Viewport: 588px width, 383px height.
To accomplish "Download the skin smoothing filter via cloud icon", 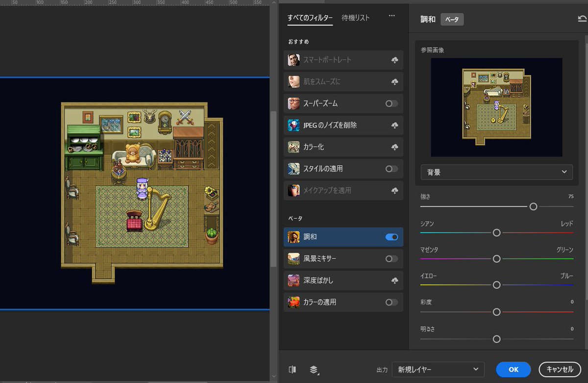I will [x=394, y=81].
